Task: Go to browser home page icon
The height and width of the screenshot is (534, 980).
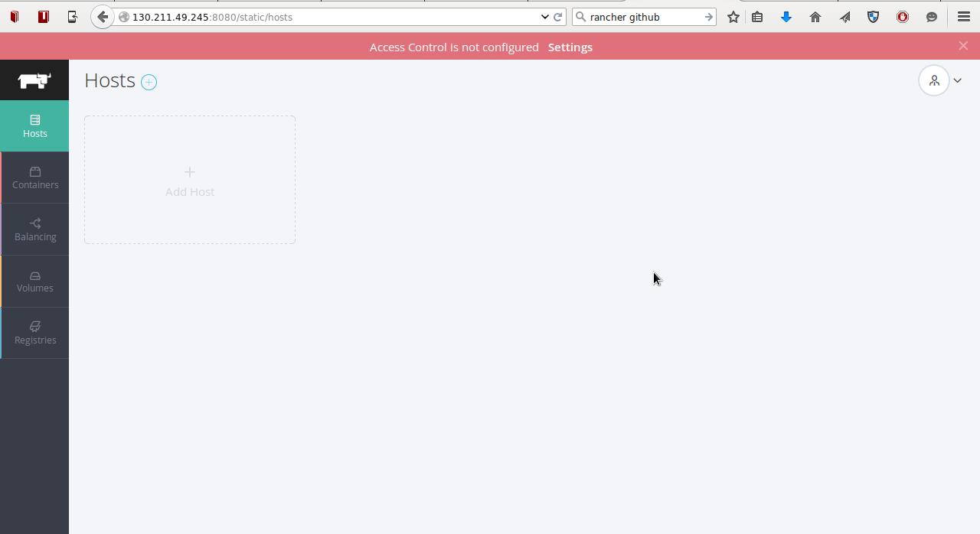Action: (x=815, y=17)
